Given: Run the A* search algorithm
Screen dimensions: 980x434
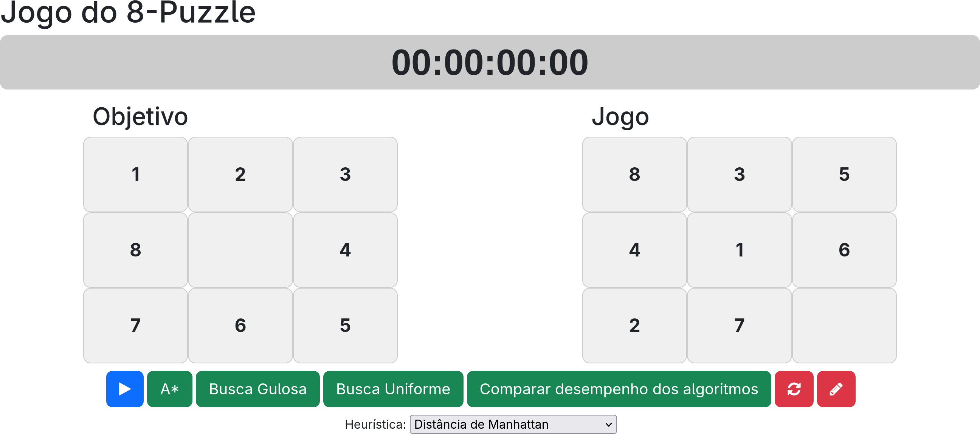Looking at the screenshot, I should 170,389.
